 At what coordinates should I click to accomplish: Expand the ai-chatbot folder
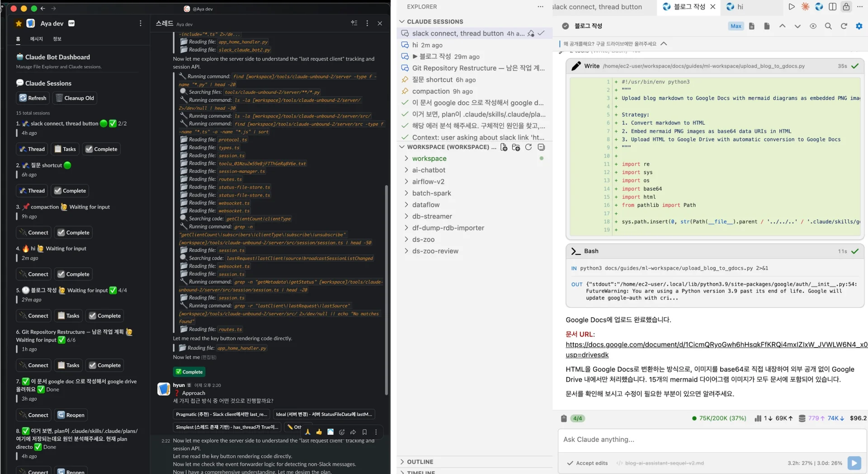(429, 170)
